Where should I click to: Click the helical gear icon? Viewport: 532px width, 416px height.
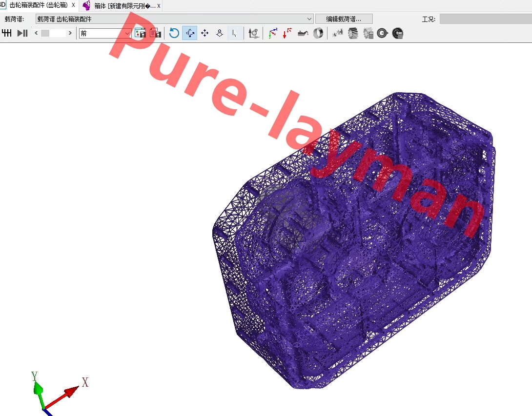point(353,33)
